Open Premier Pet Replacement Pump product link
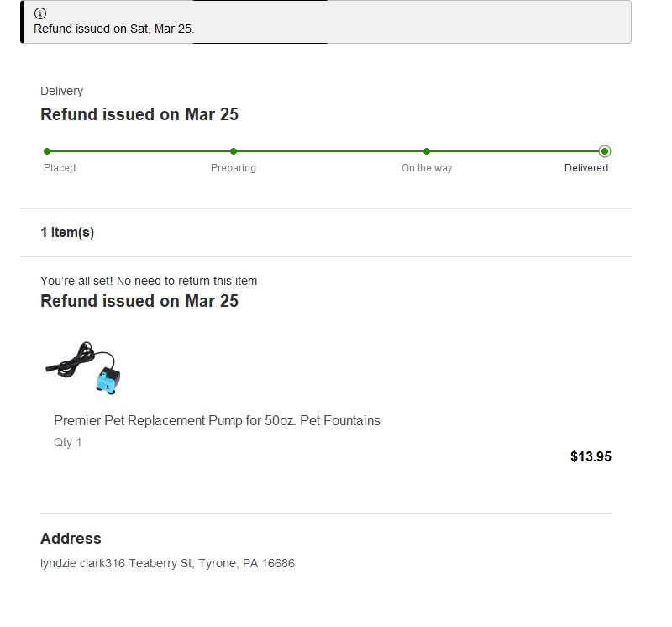672x627 pixels. 217,420
